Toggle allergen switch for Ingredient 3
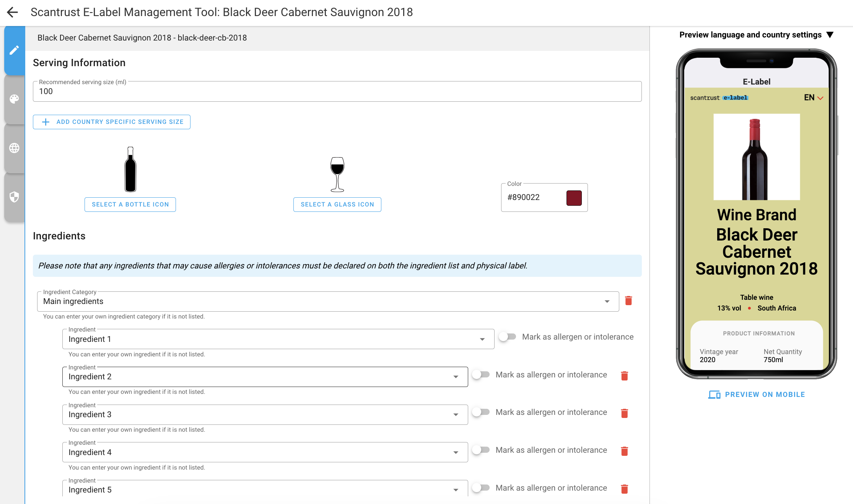The image size is (853, 504). coord(481,412)
